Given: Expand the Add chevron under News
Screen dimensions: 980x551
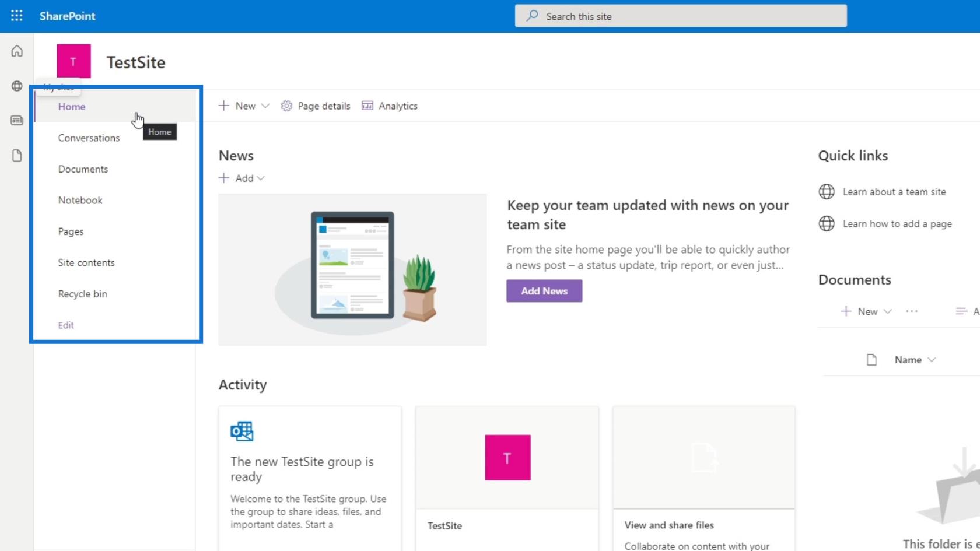Looking at the screenshot, I should click(x=261, y=178).
